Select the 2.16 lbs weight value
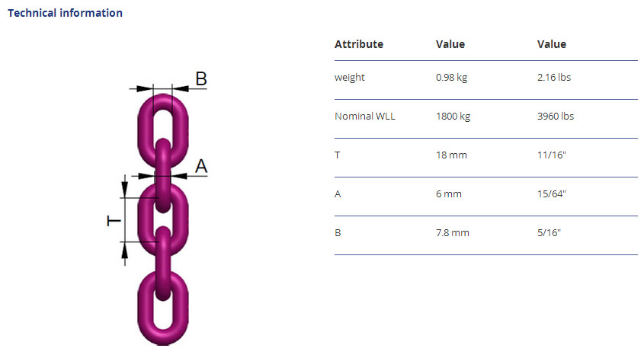Screen dimensions: 644x358 click(x=555, y=78)
